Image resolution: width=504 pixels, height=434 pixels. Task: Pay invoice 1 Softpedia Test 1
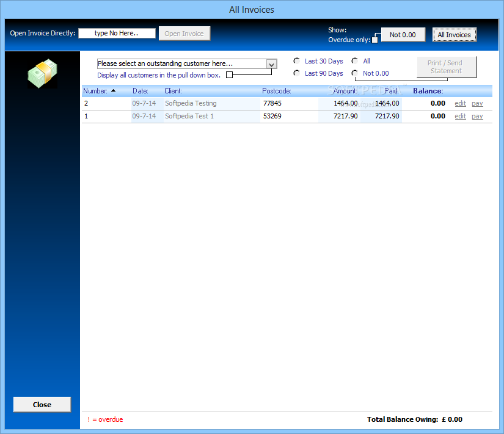point(477,117)
